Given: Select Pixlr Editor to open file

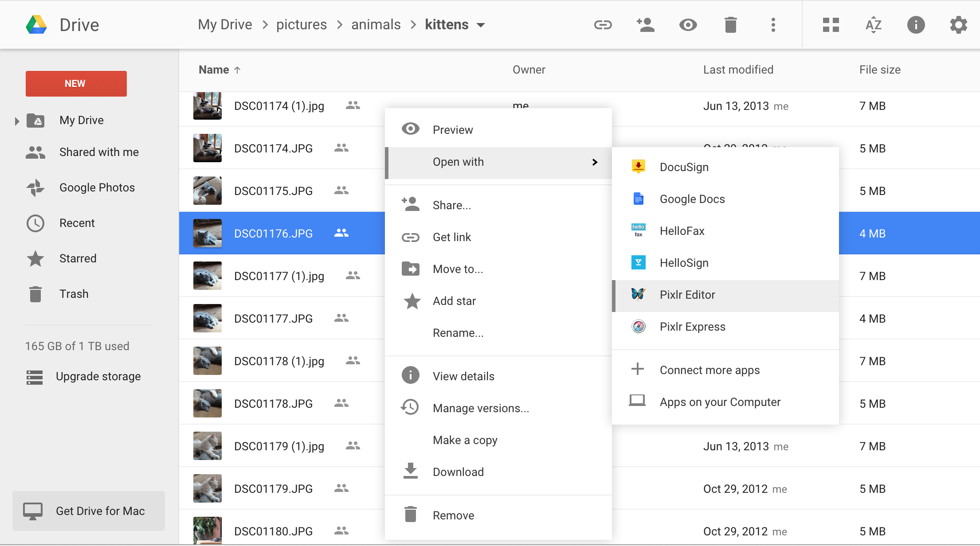Looking at the screenshot, I should 687,295.
